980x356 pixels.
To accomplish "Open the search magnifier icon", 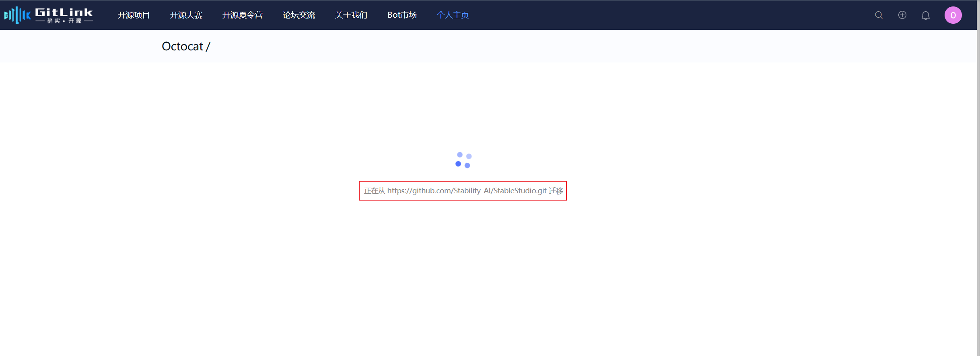I will [x=879, y=15].
